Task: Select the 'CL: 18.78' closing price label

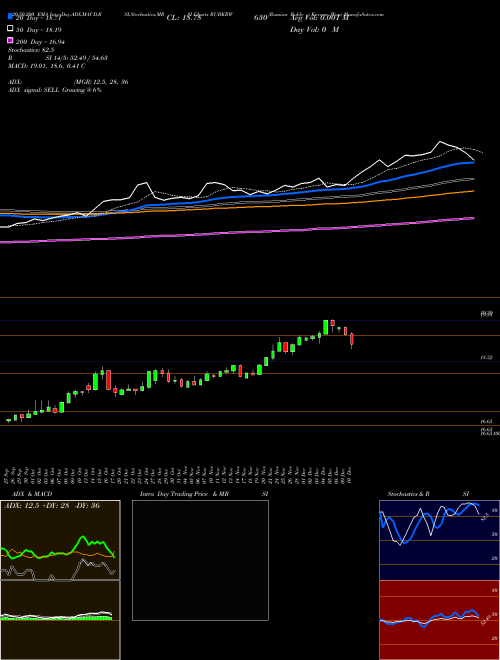Action: [184, 18]
